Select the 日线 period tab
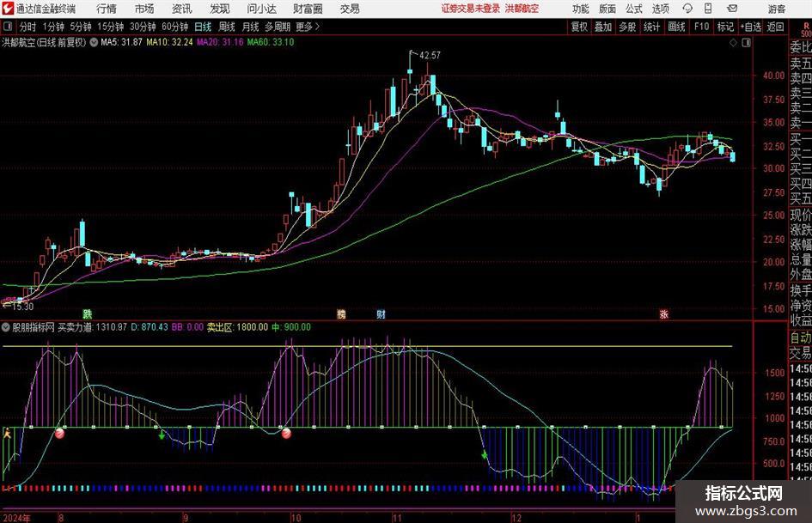Viewport: 812px width, 523px height. click(x=203, y=27)
